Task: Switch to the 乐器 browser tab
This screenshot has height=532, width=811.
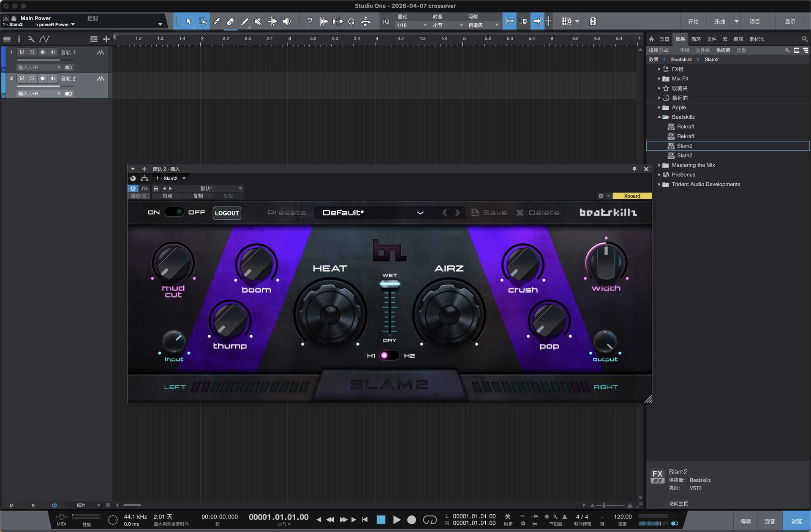Action: [664, 39]
